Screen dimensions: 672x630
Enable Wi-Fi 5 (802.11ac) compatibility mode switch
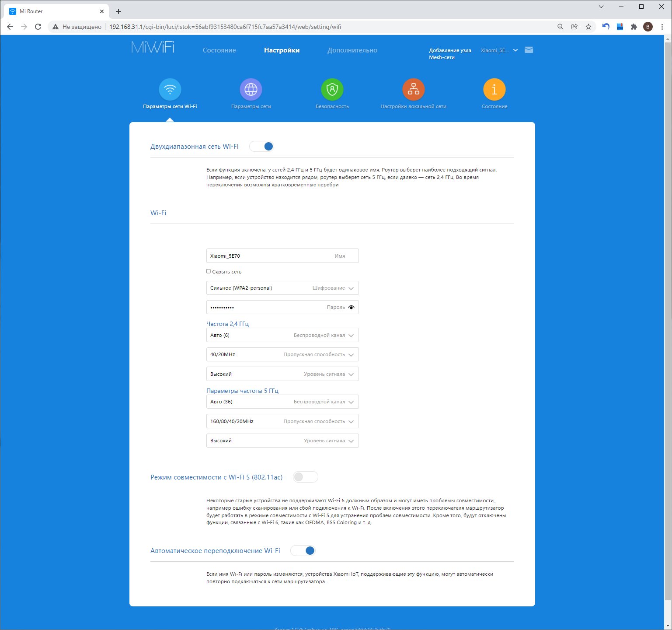click(306, 477)
